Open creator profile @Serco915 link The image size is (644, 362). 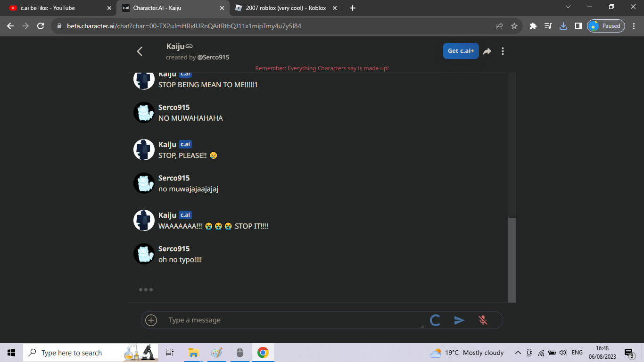213,57
